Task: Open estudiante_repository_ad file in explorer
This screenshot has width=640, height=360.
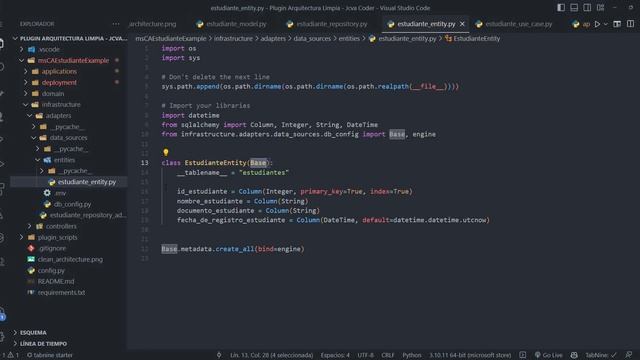Action: click(69, 215)
